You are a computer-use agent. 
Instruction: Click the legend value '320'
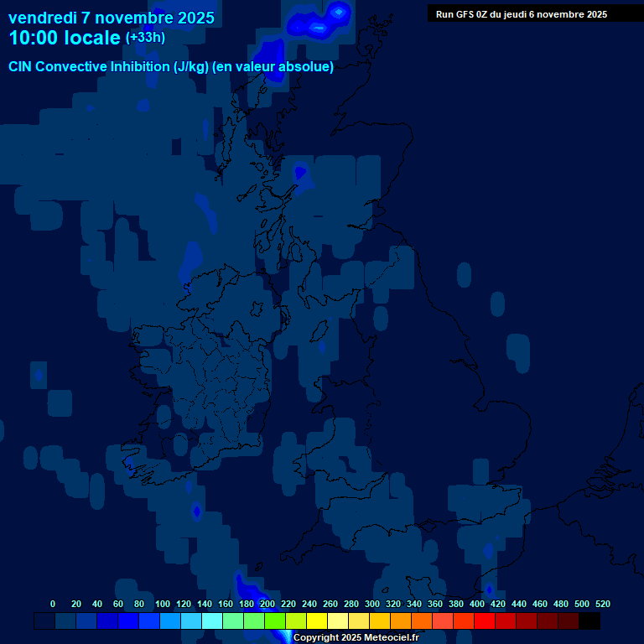[393, 604]
